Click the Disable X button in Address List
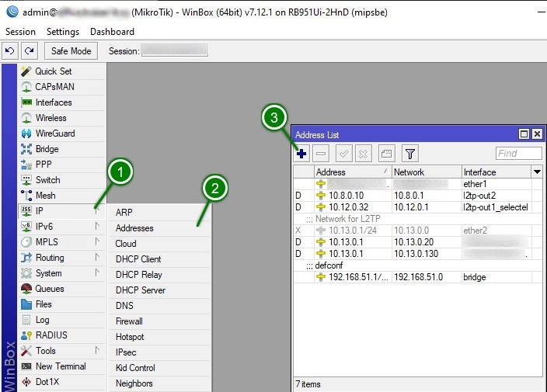Viewport: 547px width, 392px height. pyautogui.click(x=362, y=154)
